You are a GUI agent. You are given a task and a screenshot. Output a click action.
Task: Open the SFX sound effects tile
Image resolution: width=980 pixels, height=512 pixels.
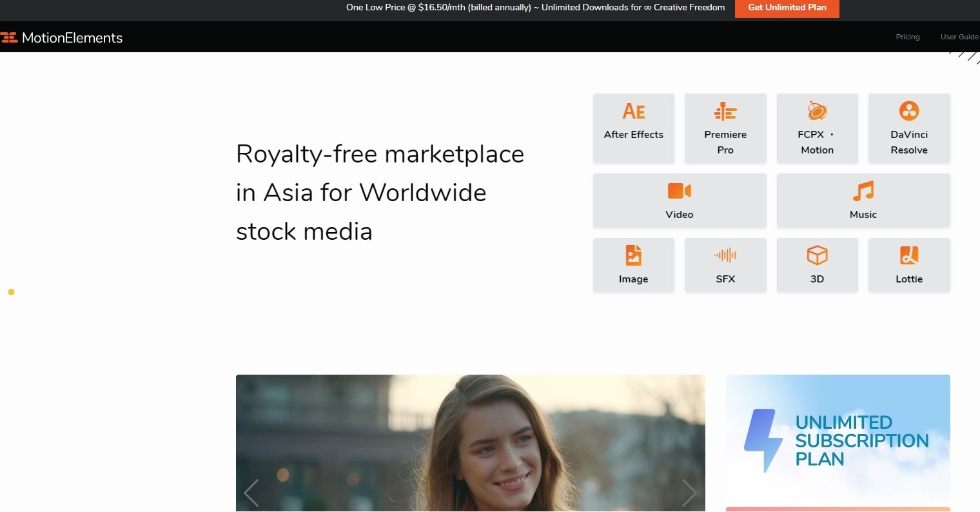click(x=725, y=265)
